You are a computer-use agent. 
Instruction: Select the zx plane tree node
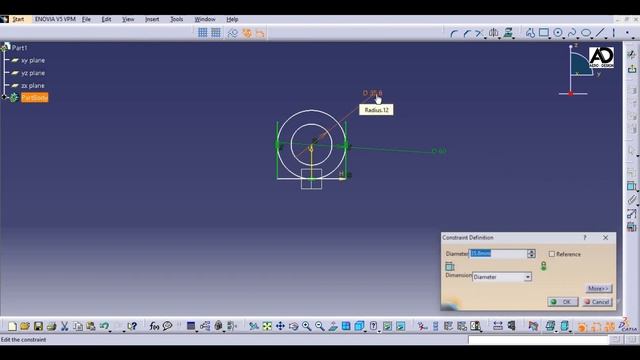[33, 86]
